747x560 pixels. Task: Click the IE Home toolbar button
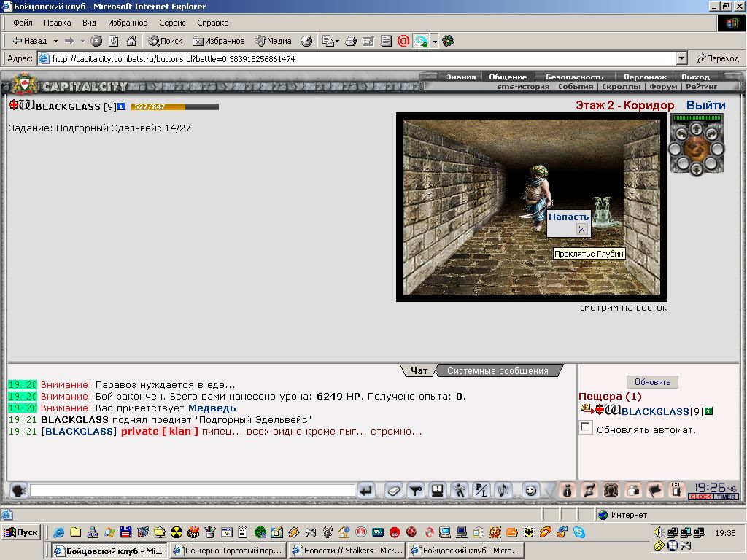coord(131,41)
